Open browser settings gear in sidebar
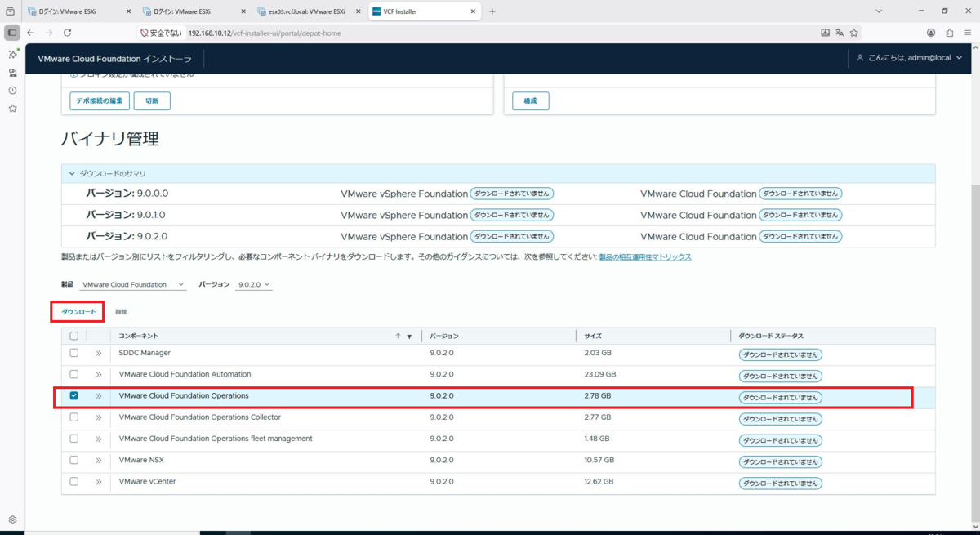Viewport: 980px width, 535px height. click(12, 519)
